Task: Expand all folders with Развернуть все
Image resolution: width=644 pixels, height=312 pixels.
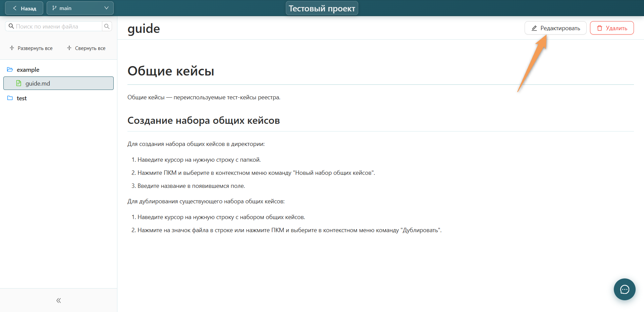Action: point(31,48)
